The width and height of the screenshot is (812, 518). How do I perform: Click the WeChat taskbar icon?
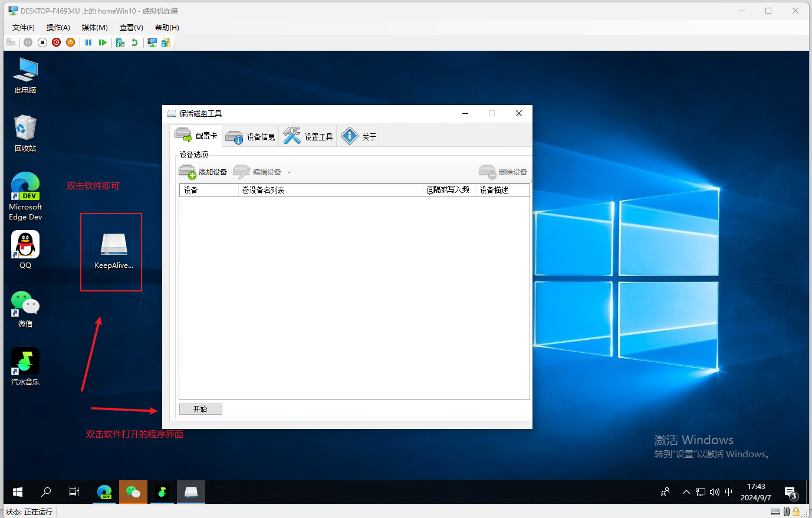point(133,492)
